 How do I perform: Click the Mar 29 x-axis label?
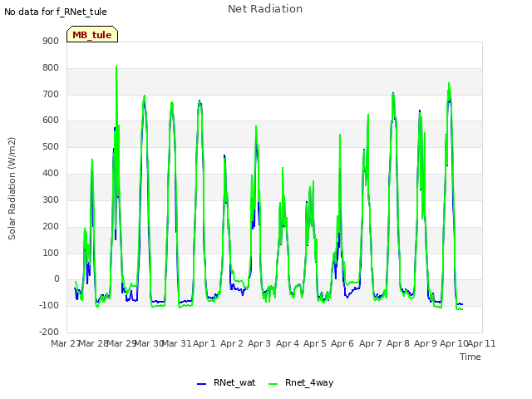coord(121,343)
